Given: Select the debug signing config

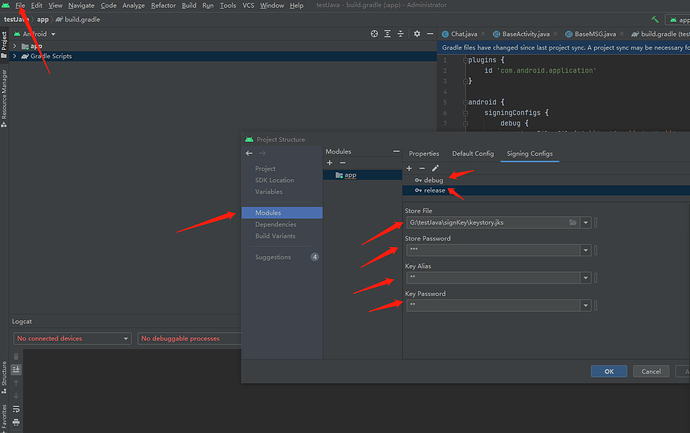Looking at the screenshot, I should pos(432,180).
